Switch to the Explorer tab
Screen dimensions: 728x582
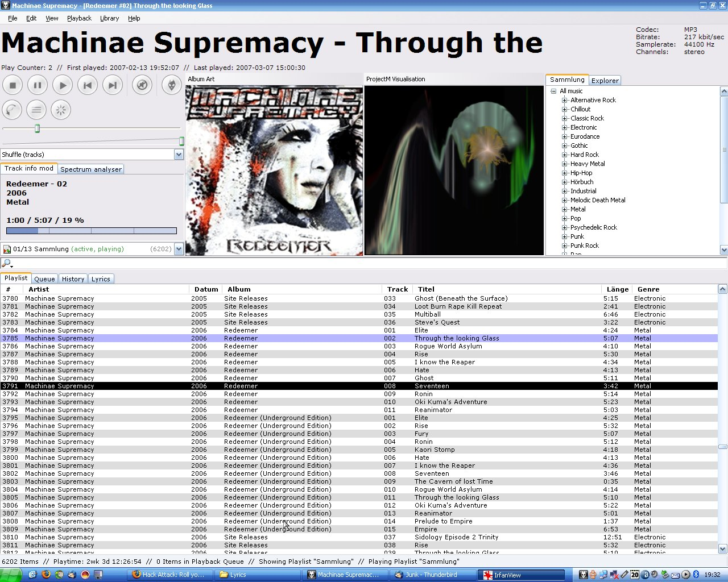coord(605,81)
